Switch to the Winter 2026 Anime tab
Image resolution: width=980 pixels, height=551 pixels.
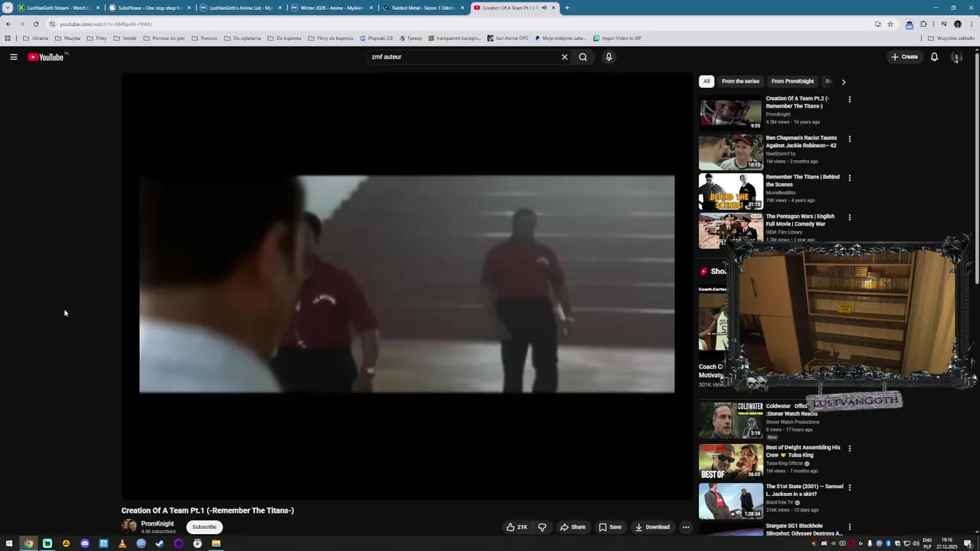[332, 8]
